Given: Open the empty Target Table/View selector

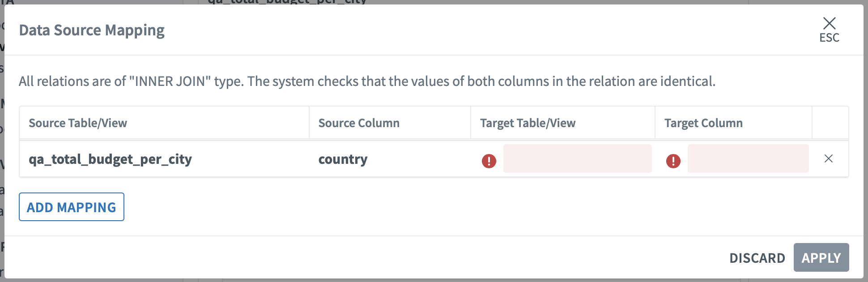Looking at the screenshot, I should [x=577, y=158].
